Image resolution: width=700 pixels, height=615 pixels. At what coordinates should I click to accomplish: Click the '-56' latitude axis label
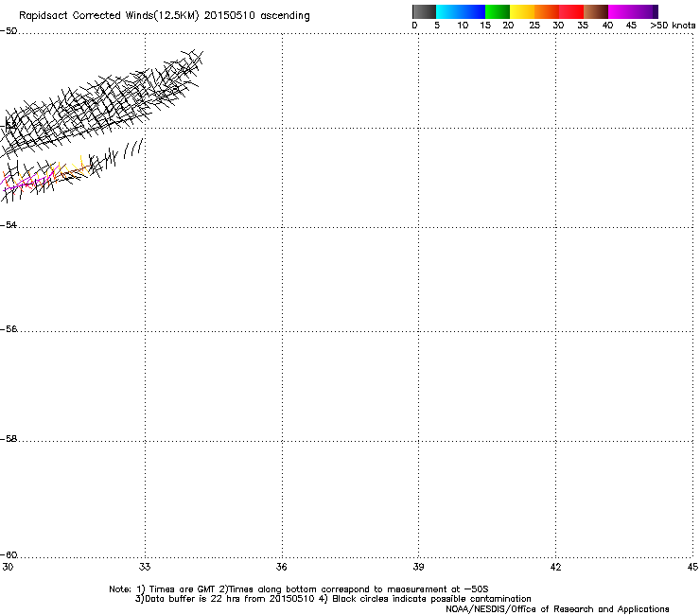tap(9, 328)
